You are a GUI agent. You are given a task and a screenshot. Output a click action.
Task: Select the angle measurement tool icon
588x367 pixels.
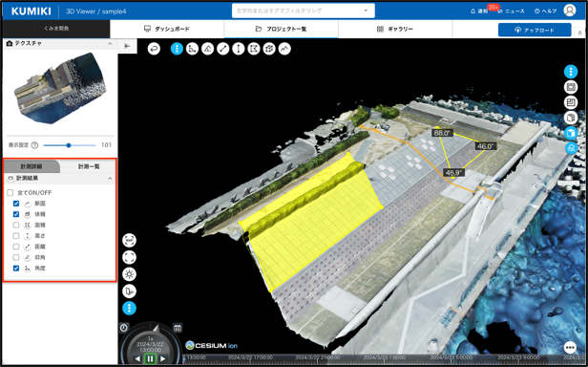tap(192, 49)
